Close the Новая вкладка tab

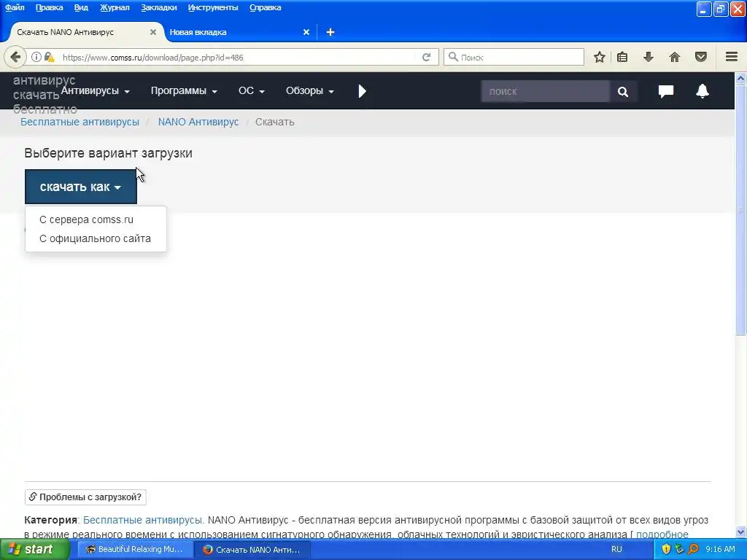[306, 32]
